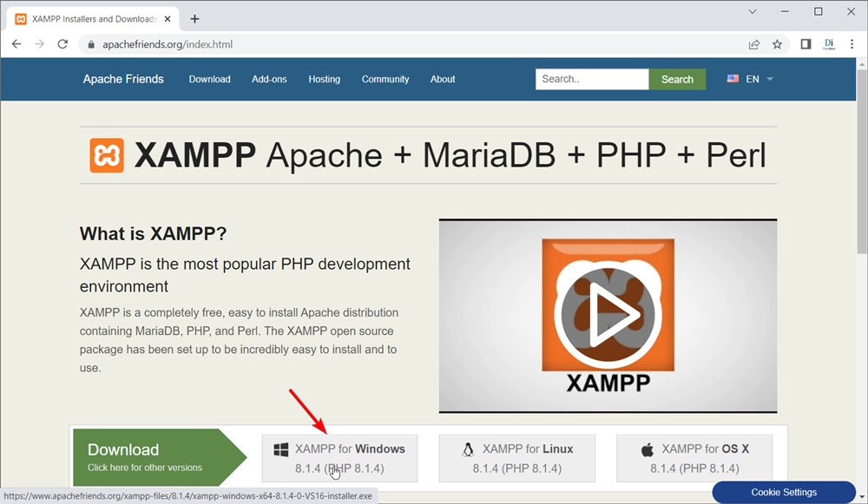The image size is (868, 504).
Task: Play the XAMPP introduction video
Action: pos(608,315)
